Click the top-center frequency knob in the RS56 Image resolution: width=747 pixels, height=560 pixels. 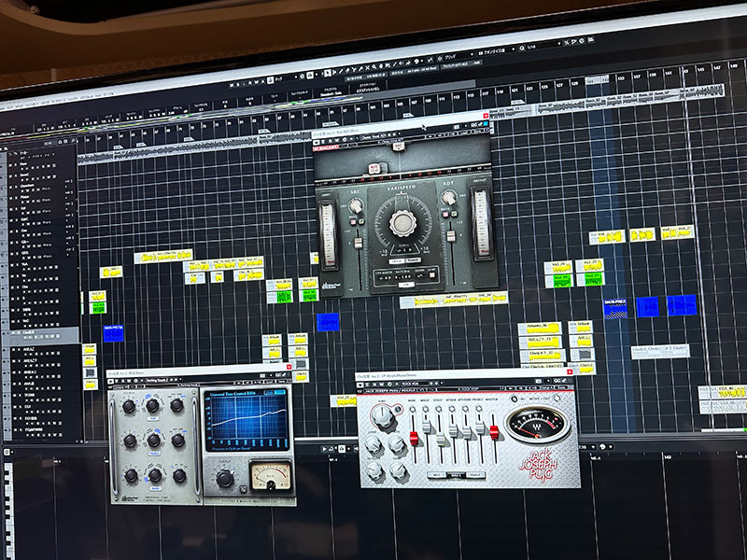coord(152,406)
